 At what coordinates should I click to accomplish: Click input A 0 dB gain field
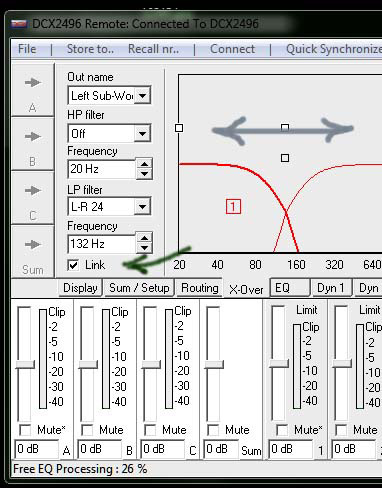pyautogui.click(x=36, y=449)
